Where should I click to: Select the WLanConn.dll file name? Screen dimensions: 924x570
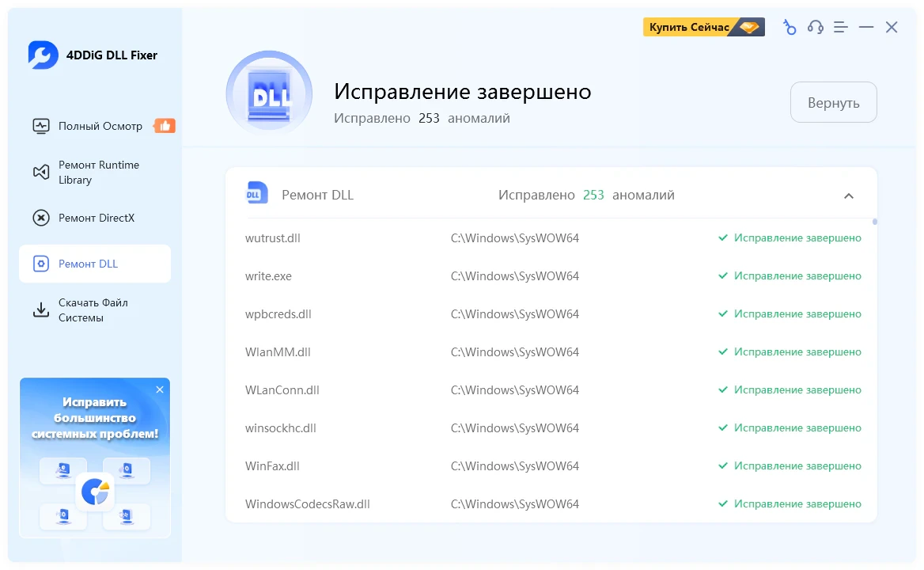(x=282, y=389)
